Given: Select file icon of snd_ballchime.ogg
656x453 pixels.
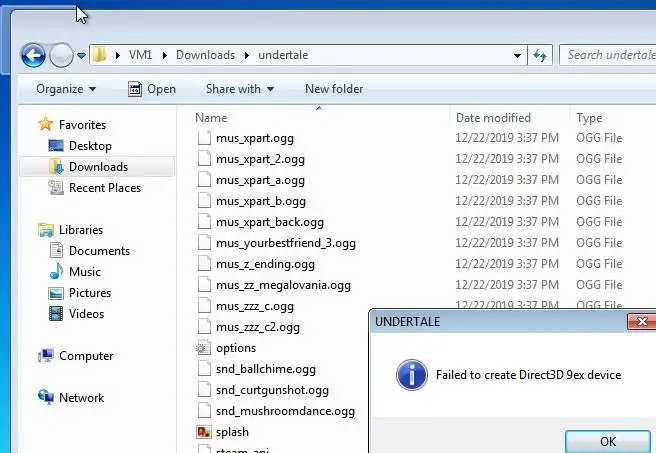Looking at the screenshot, I should tap(204, 369).
